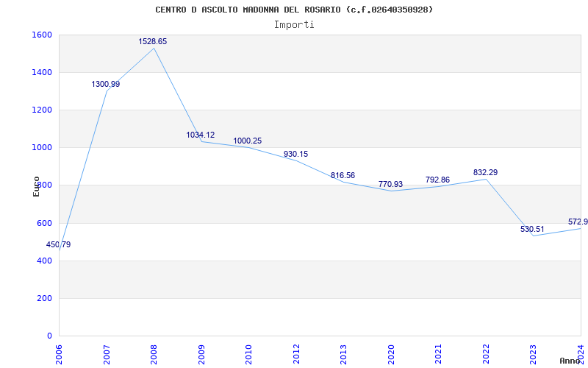Select the 450.79 data label

59,245
